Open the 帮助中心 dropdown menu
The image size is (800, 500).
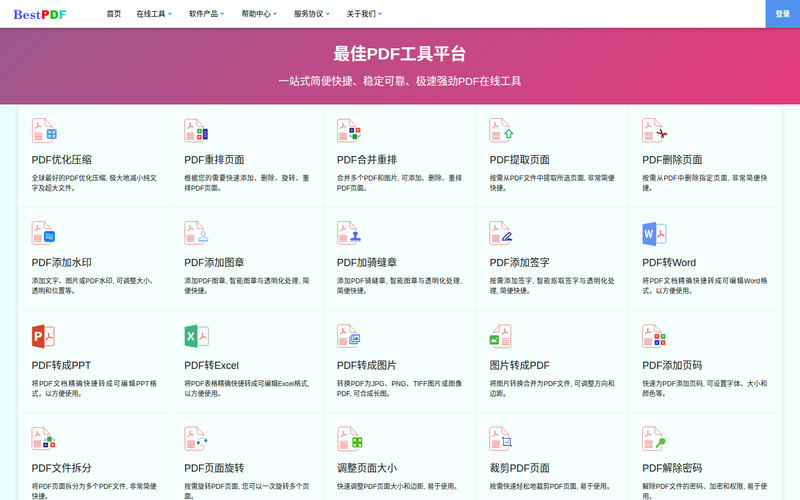click(x=259, y=14)
